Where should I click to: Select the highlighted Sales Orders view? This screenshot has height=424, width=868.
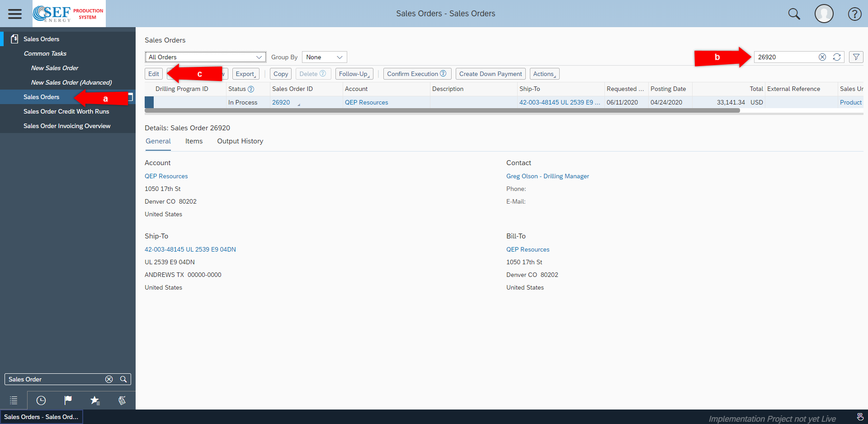(x=68, y=97)
